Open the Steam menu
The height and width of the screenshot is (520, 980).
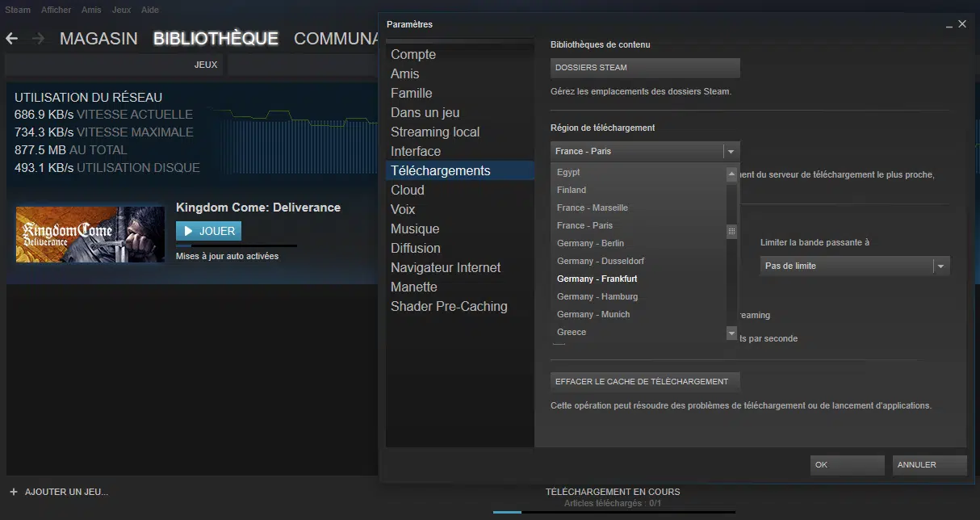tap(18, 10)
